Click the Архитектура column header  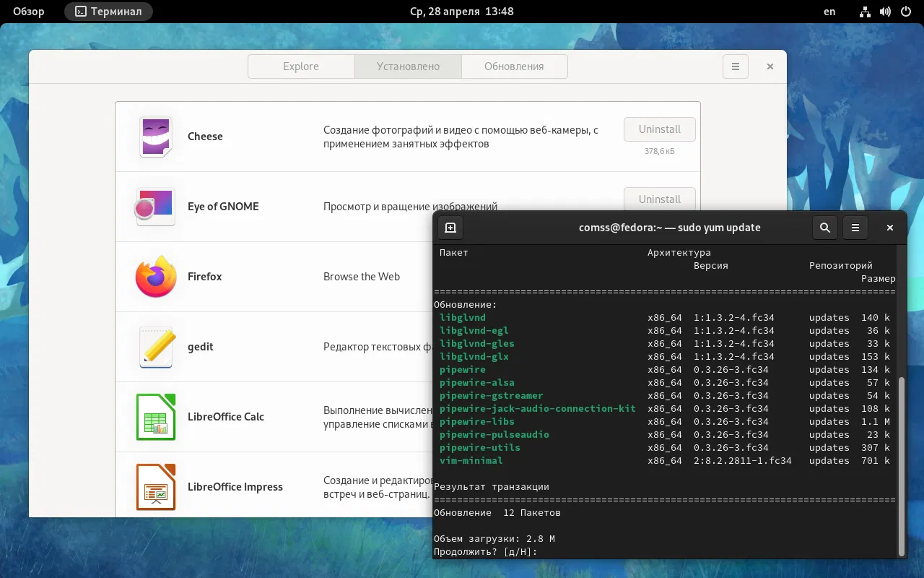point(679,253)
